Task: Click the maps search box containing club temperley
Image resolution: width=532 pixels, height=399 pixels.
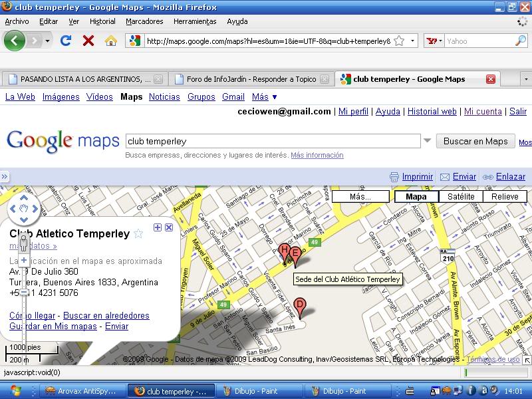Action: coord(273,141)
